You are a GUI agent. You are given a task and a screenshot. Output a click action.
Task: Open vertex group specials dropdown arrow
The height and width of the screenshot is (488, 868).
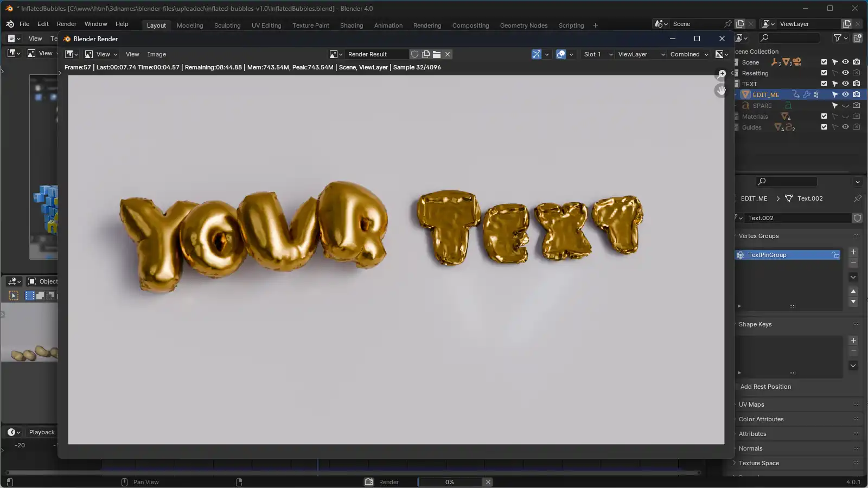[x=853, y=277]
